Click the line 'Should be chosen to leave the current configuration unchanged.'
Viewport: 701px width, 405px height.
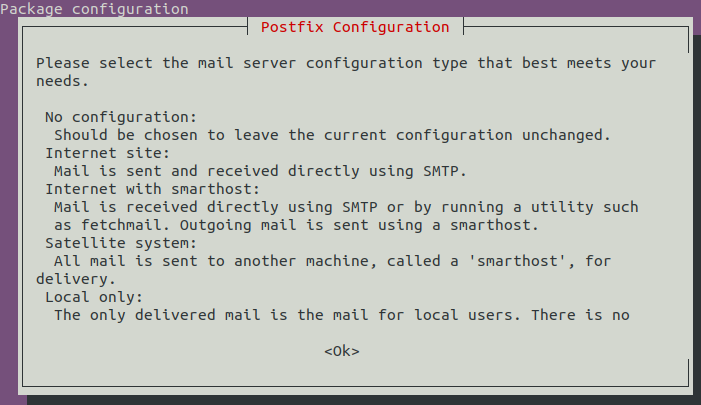point(332,135)
